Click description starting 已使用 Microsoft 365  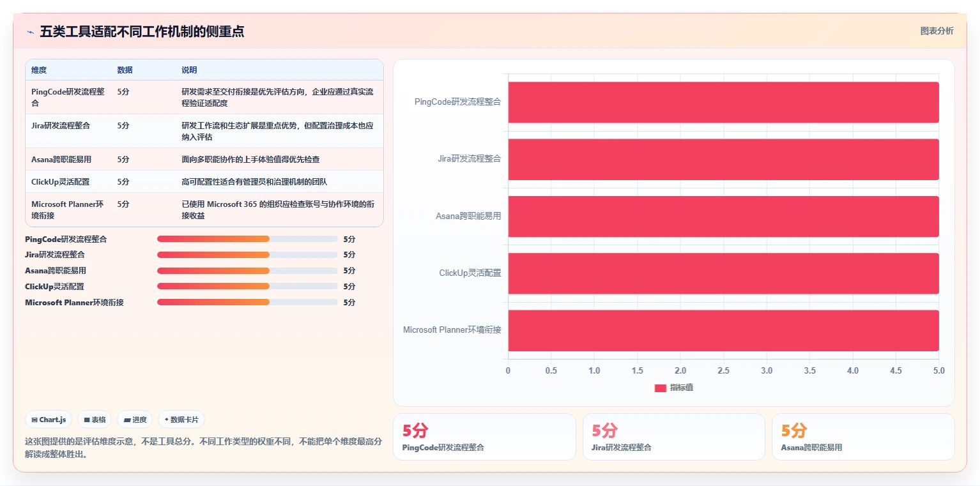[x=278, y=210]
